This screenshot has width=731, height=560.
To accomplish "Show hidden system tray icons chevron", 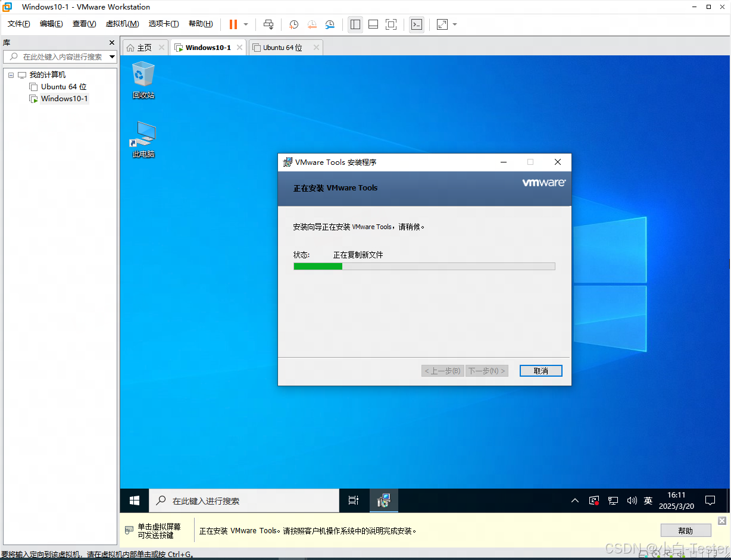I will [575, 500].
